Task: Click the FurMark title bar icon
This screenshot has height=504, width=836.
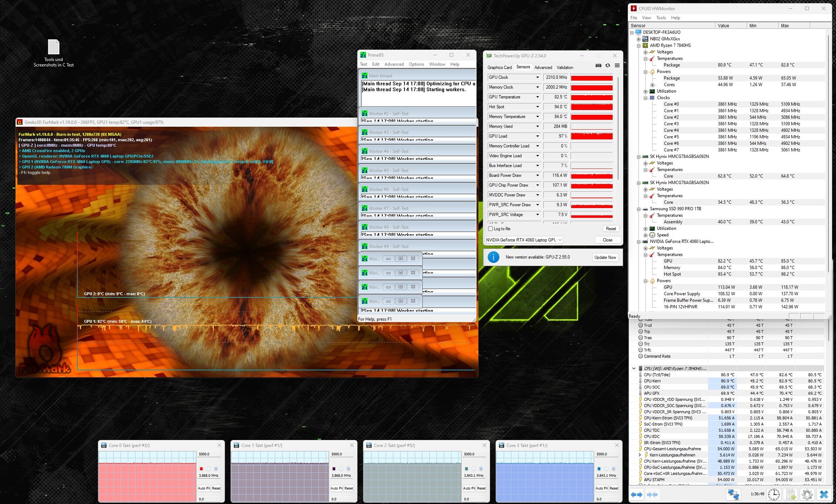Action: tap(20, 122)
